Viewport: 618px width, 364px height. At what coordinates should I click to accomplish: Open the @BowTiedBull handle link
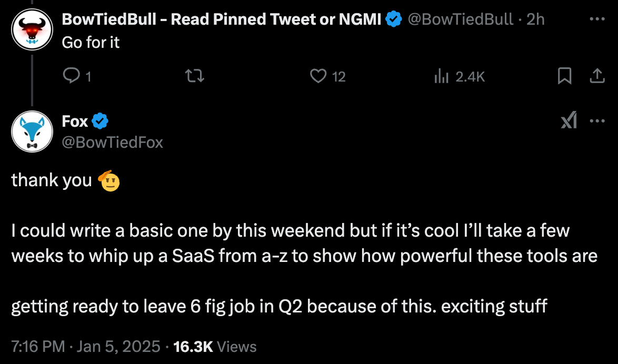pyautogui.click(x=461, y=19)
